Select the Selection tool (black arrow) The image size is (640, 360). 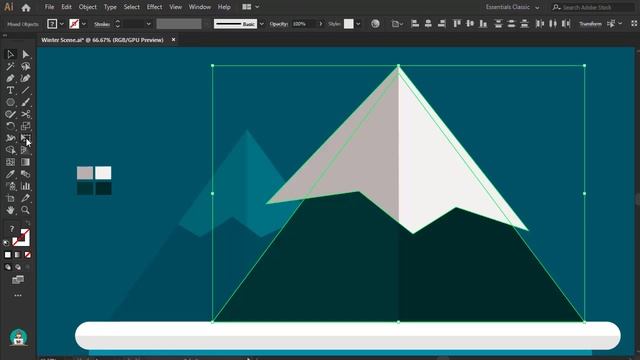10,54
